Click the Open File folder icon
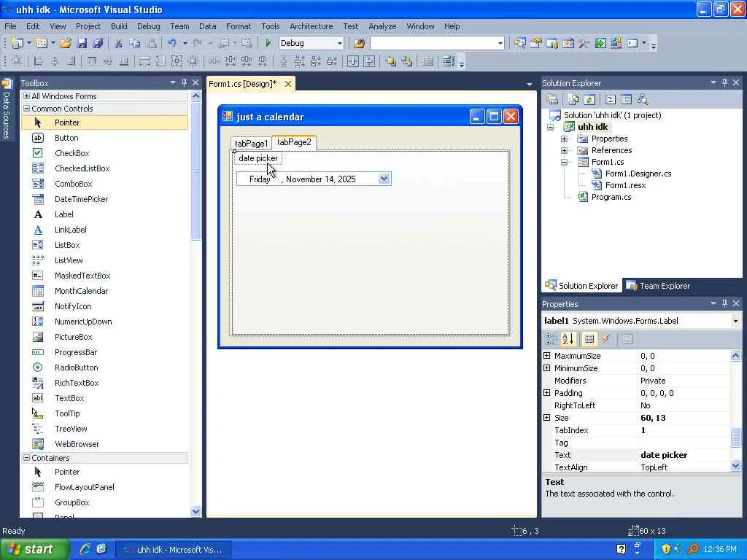The image size is (747, 560). point(65,43)
